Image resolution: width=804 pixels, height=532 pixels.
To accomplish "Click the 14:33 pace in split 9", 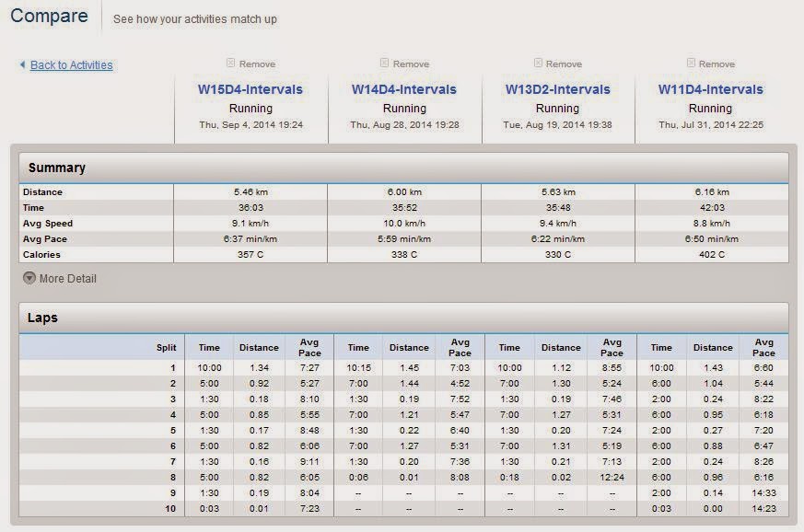I will [764, 493].
